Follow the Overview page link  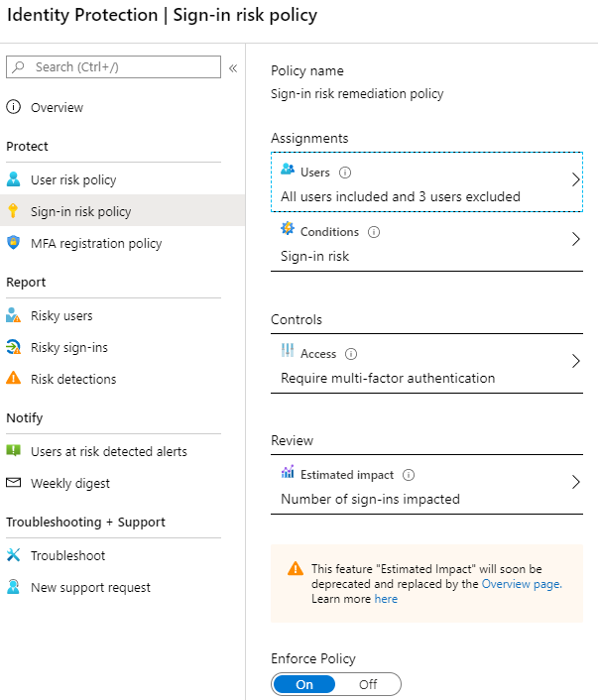pyautogui.click(x=522, y=584)
